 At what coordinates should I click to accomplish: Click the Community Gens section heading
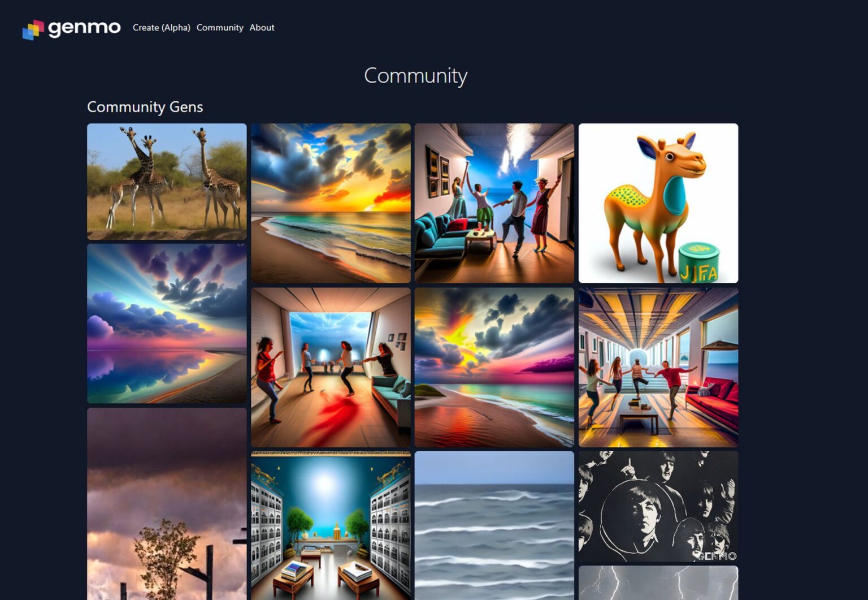(145, 107)
